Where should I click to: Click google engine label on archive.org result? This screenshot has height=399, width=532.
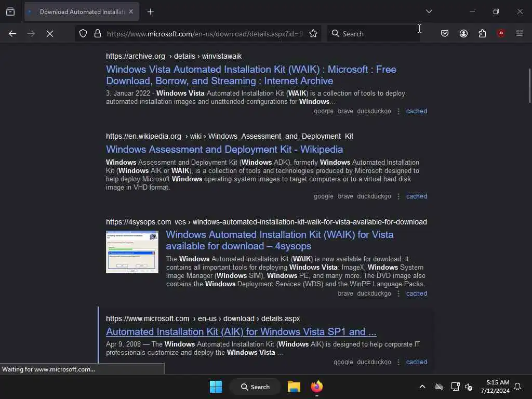point(323,111)
